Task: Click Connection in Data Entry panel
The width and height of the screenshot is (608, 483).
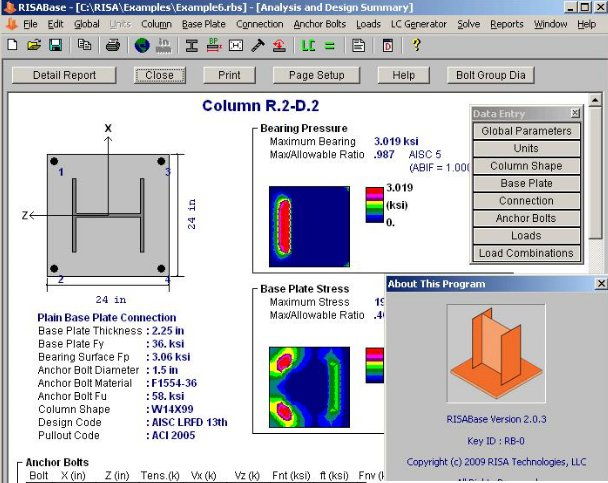Action: 526,201
